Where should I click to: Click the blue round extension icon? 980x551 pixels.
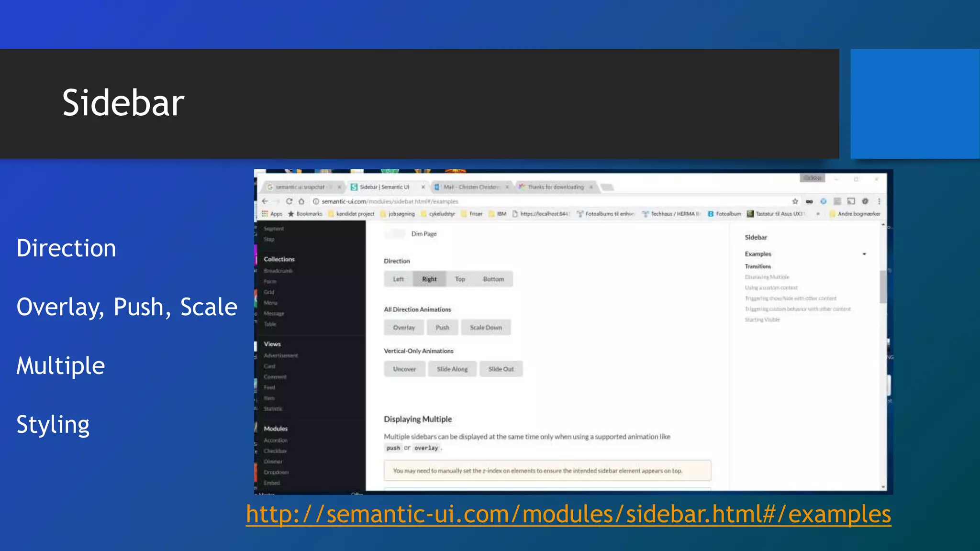(x=823, y=201)
